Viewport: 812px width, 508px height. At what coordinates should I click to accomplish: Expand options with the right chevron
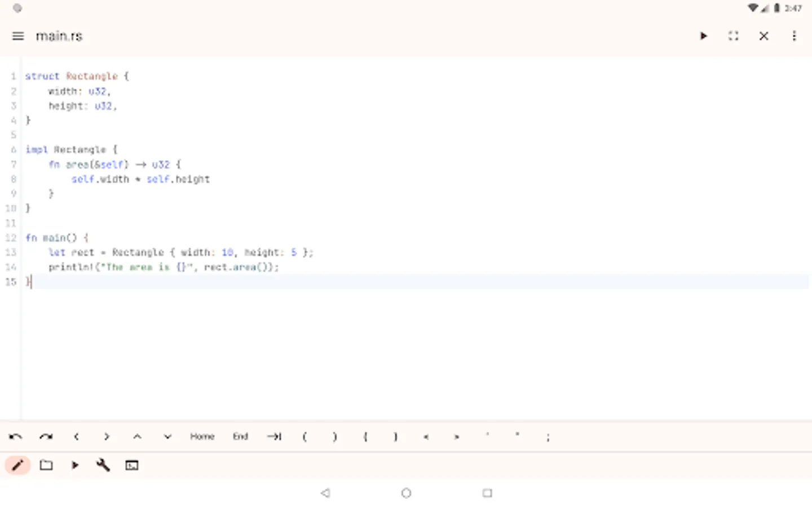107,436
